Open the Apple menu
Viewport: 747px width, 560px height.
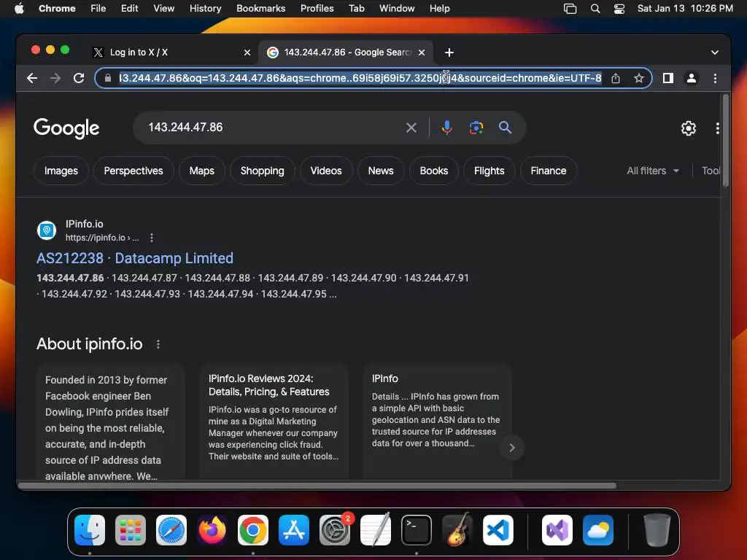[x=18, y=9]
